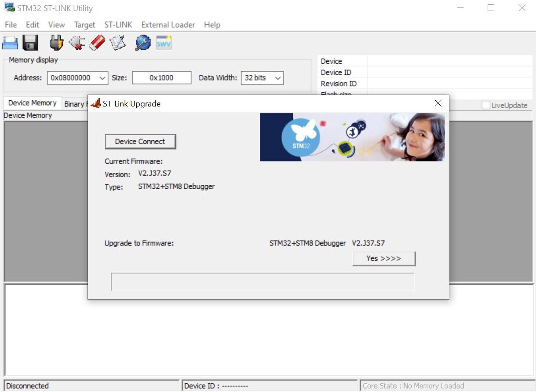The width and height of the screenshot is (536, 392).
Task: Click the Yes >>>> upgrade button
Action: click(x=384, y=259)
